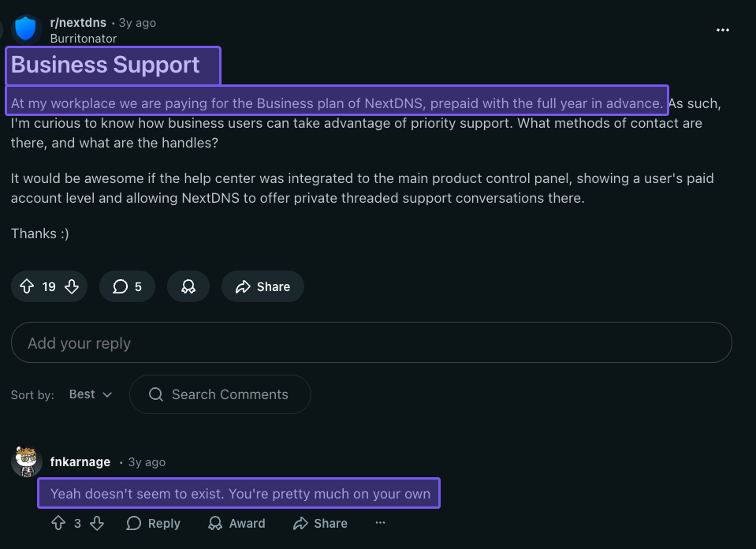This screenshot has width=756, height=549.
Task: Open the fnkarnage username link
Action: (80, 462)
